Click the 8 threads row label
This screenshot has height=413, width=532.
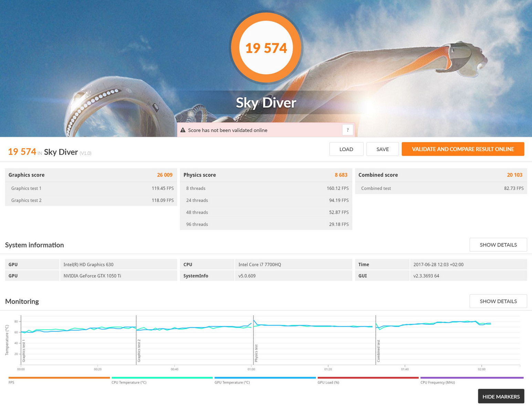[196, 188]
